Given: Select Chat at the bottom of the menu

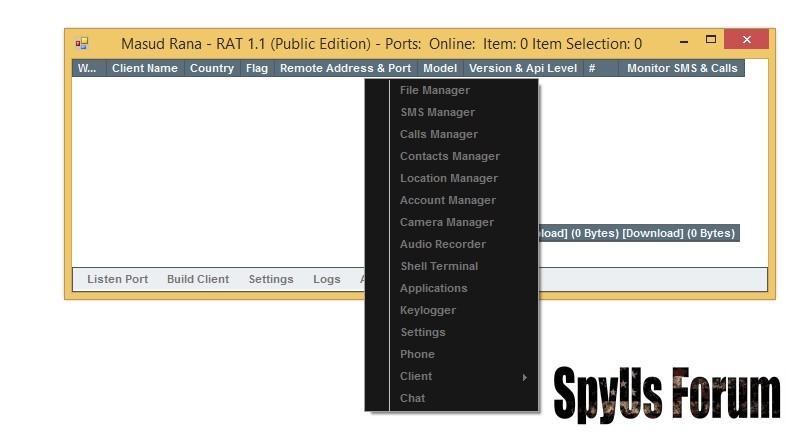Looking at the screenshot, I should click(x=412, y=399).
